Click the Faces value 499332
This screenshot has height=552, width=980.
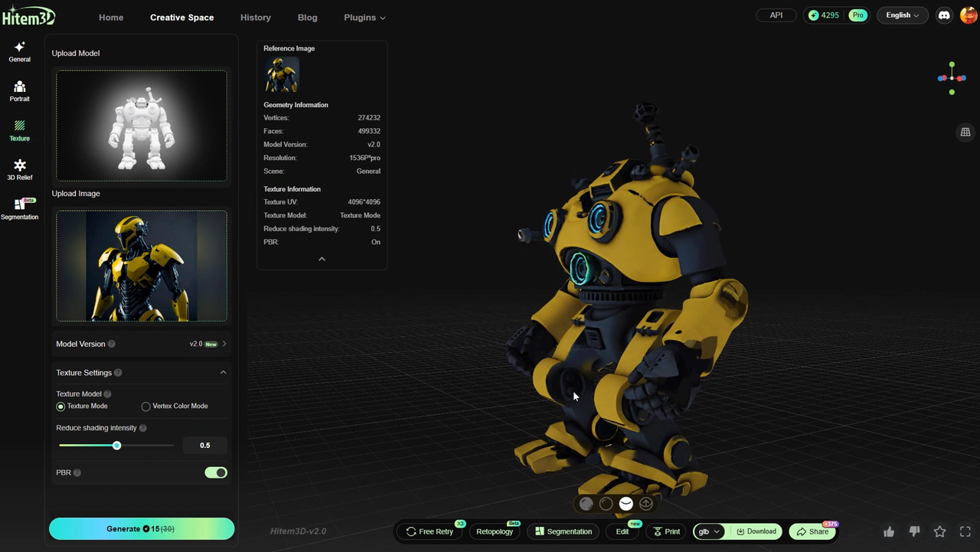(x=369, y=132)
